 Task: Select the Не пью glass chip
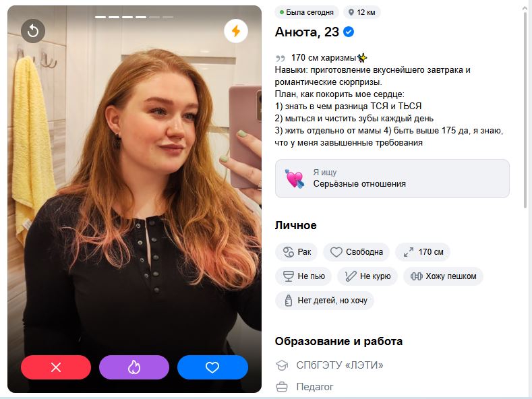click(x=303, y=276)
